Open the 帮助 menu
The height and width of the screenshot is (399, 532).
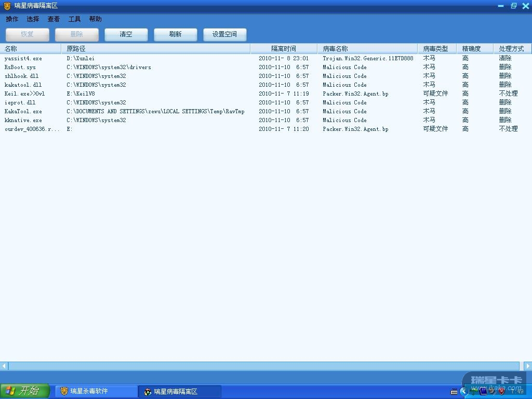point(96,19)
